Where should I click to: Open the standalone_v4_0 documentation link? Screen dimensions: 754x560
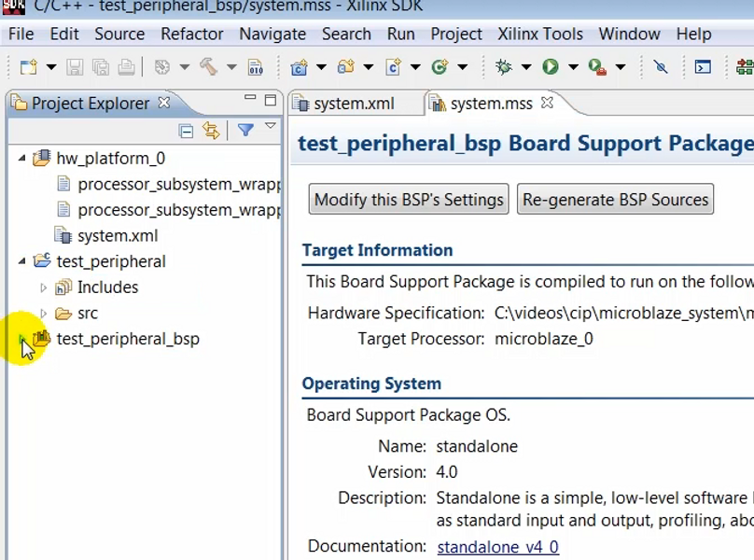coord(497,546)
